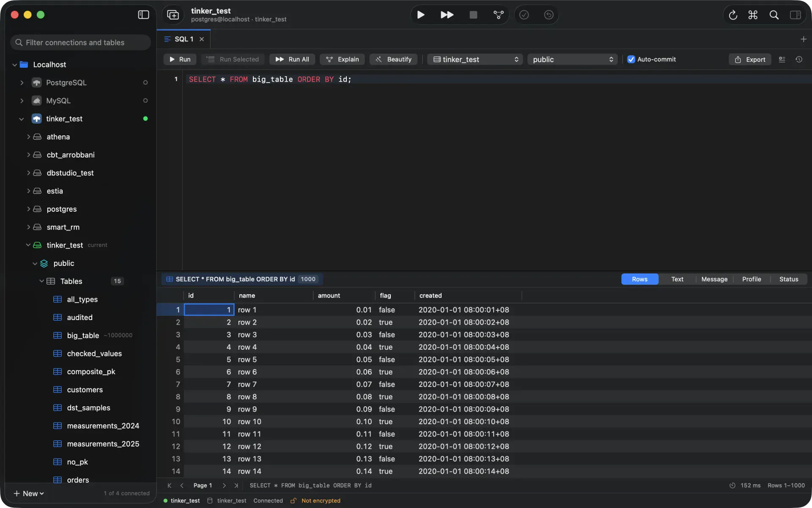812x508 pixels.
Task: Stop query execution with the square icon
Action: coord(473,15)
